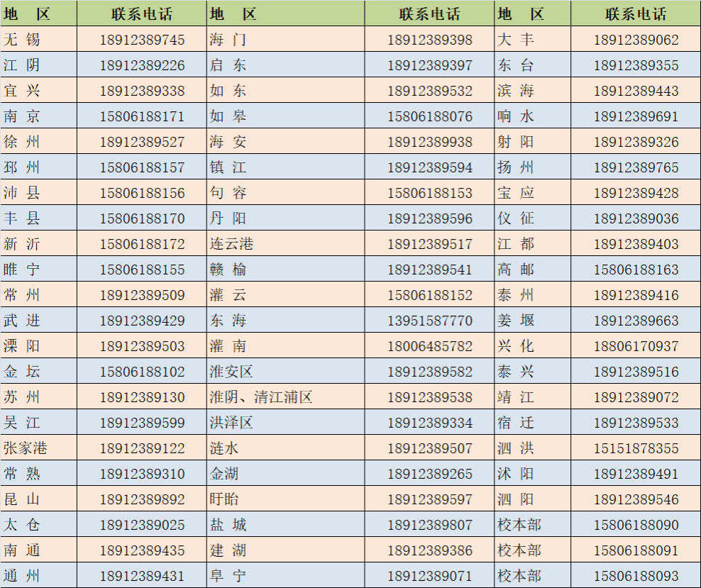Select the 镇江 region cell
This screenshot has height=588, width=701.
(228, 167)
